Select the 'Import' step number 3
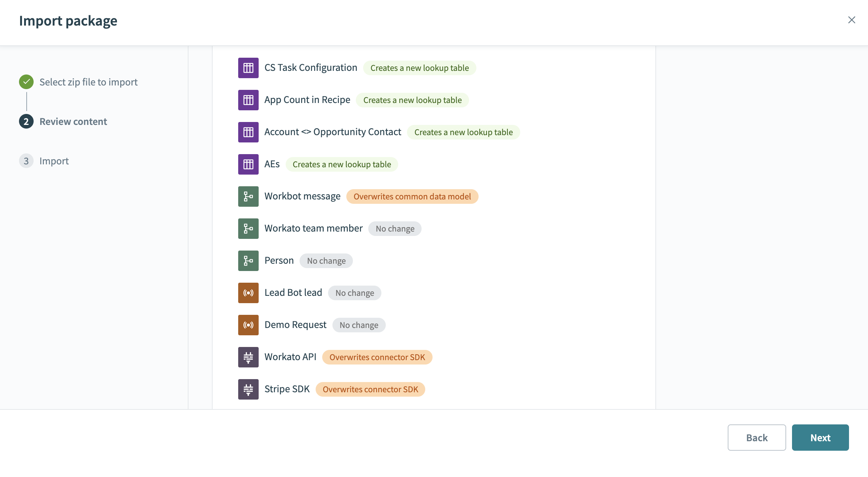868x477 pixels. 26,161
